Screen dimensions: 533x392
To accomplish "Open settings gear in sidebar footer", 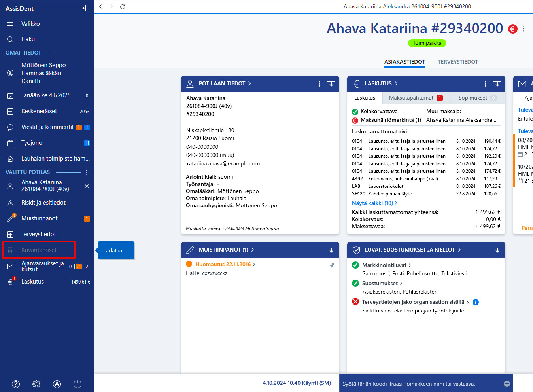I will [36, 384].
